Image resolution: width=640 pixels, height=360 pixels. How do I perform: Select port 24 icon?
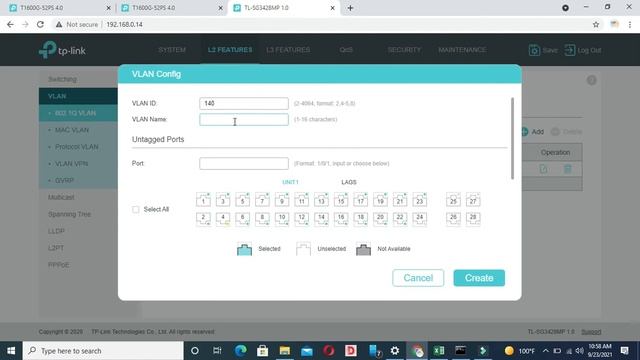click(x=420, y=218)
